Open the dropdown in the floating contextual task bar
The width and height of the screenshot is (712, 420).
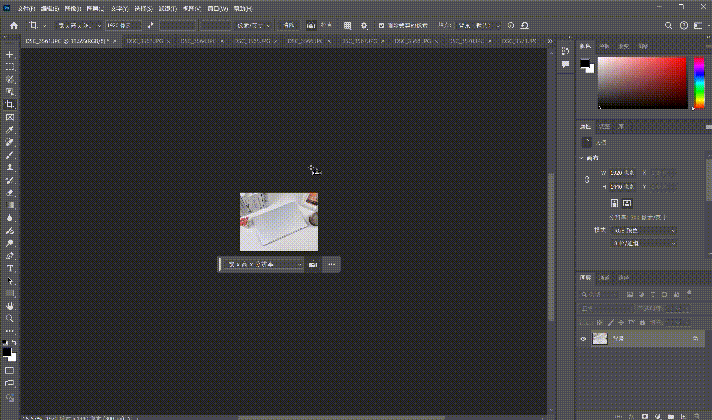click(260, 264)
